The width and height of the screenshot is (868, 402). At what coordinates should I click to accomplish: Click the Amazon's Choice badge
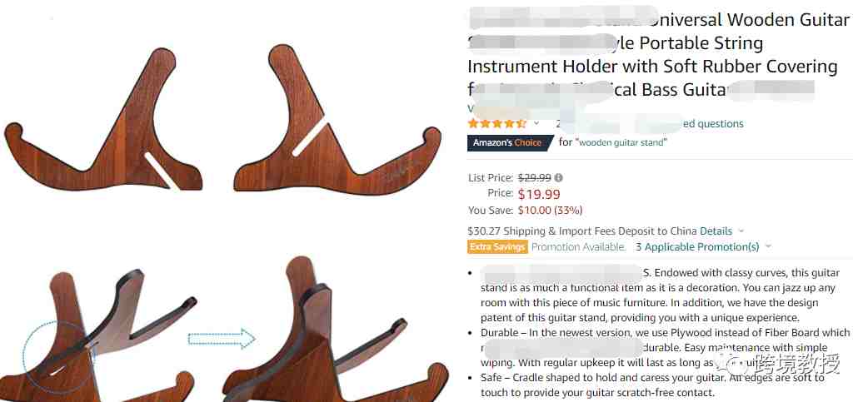509,142
